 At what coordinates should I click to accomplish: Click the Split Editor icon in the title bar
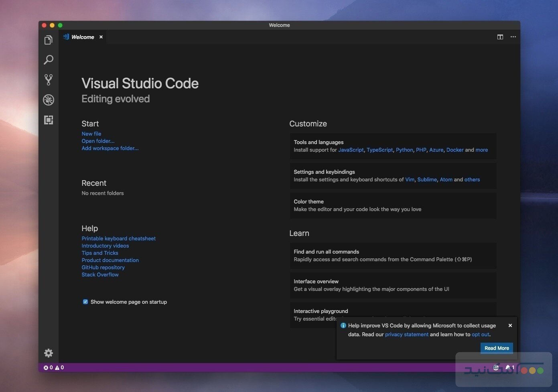[x=500, y=37]
